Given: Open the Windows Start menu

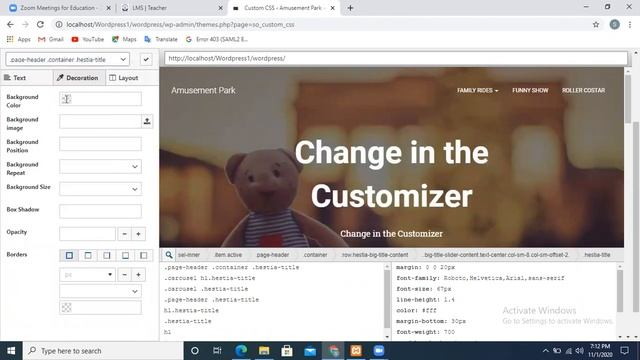Looking at the screenshot, I should [11, 351].
